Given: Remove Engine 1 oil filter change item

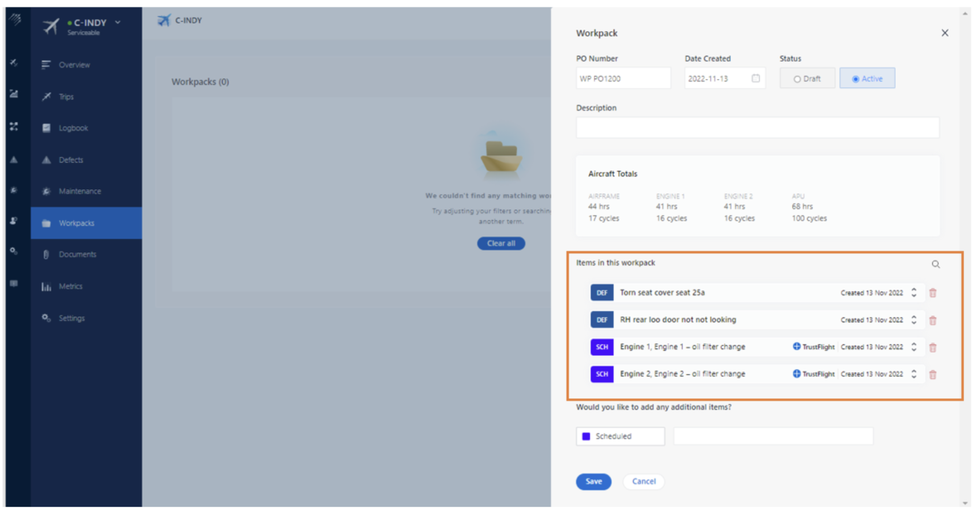Looking at the screenshot, I should coord(932,348).
